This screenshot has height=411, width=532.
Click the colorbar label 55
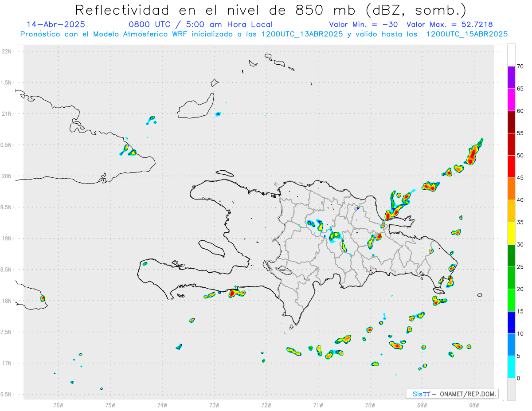click(x=520, y=133)
